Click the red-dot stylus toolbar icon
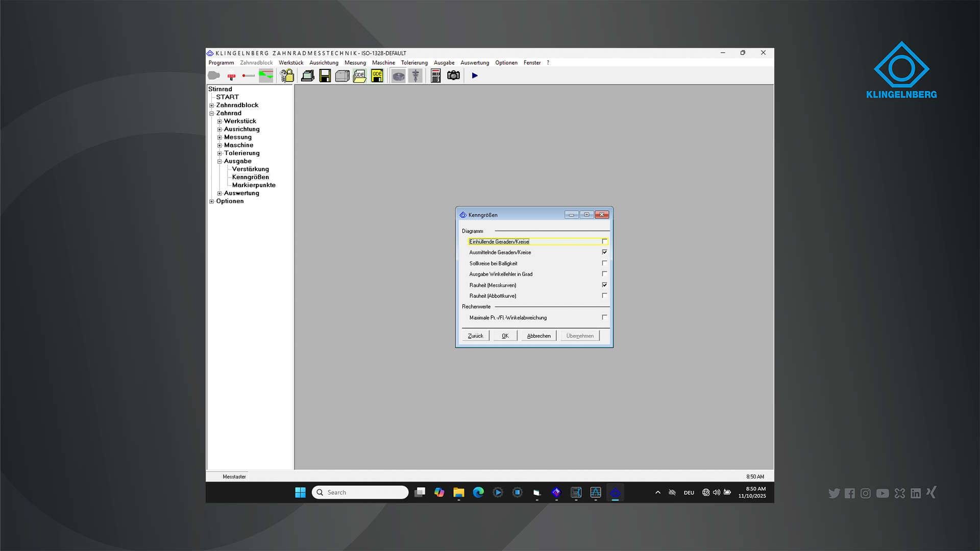Image resolution: width=980 pixels, height=551 pixels. (249, 76)
